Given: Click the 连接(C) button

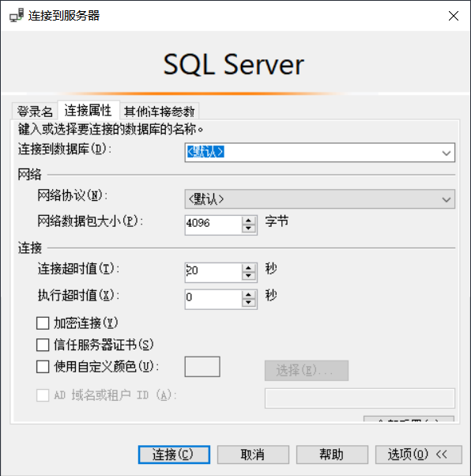Looking at the screenshot, I should [x=174, y=455].
